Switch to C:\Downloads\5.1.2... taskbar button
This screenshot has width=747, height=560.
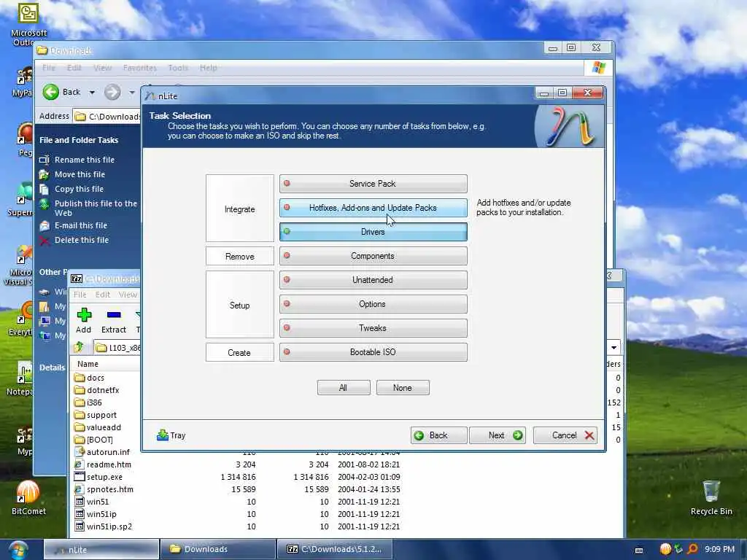334,549
